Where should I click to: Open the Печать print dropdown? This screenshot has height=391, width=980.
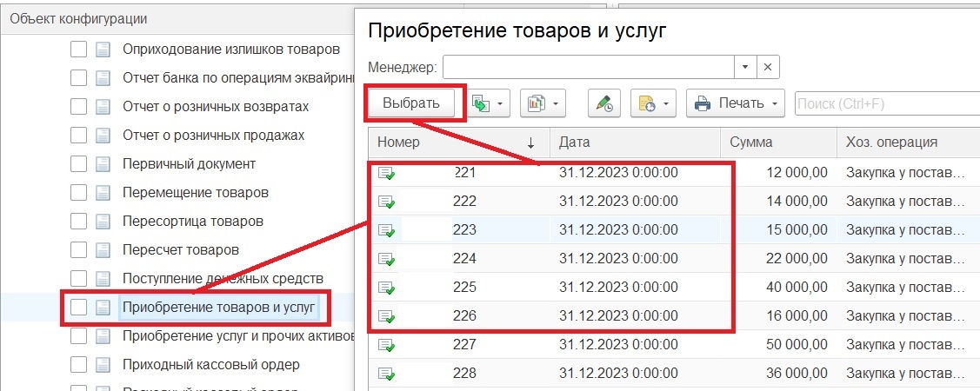(736, 103)
